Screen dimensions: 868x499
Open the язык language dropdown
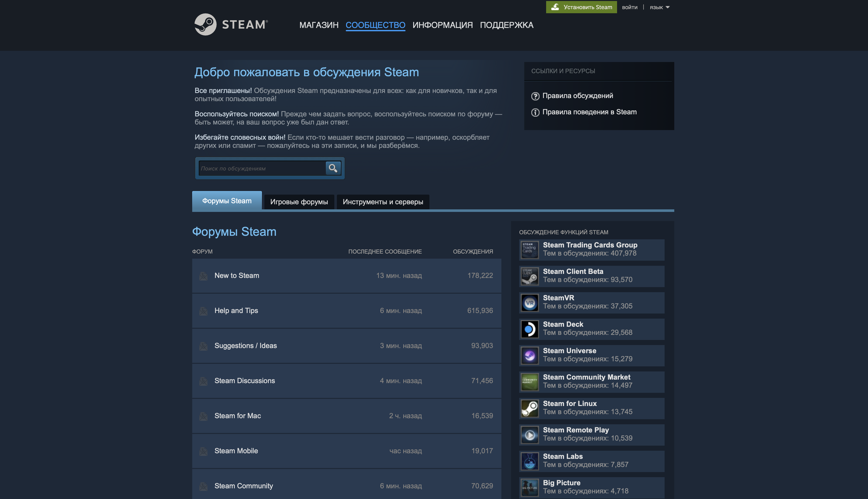coord(660,7)
